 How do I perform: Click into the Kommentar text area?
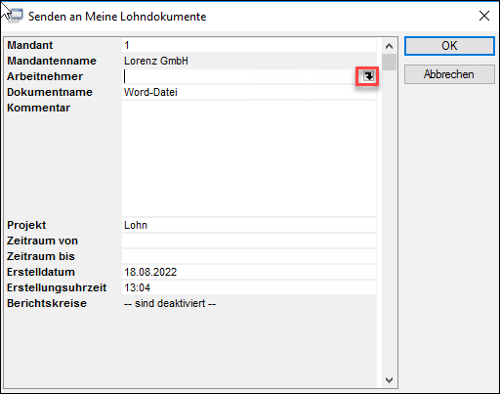[x=249, y=159]
